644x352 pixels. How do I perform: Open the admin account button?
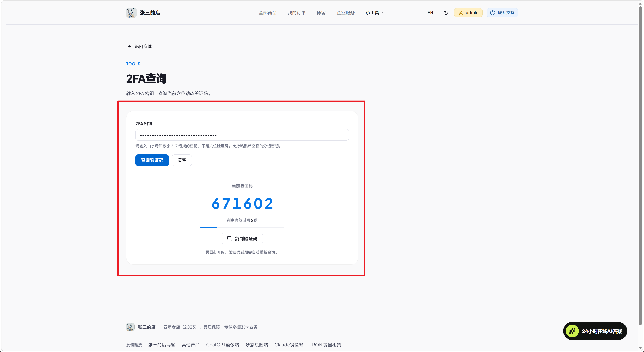[468, 12]
